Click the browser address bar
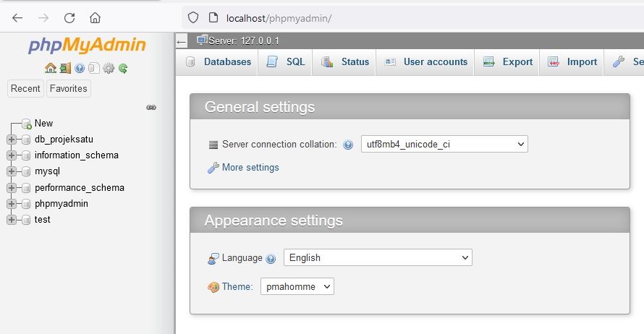 pos(411,18)
